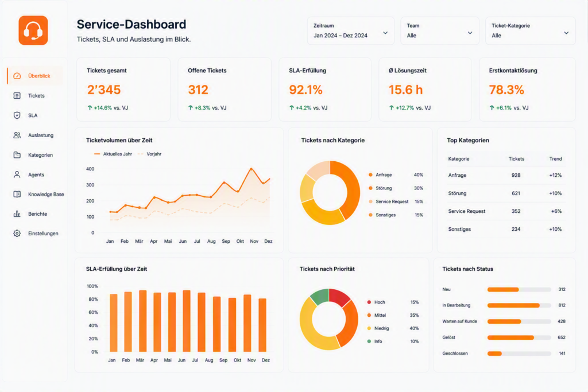Click the Kategorie column header
Screen dimensions: 588x392
tap(459, 159)
